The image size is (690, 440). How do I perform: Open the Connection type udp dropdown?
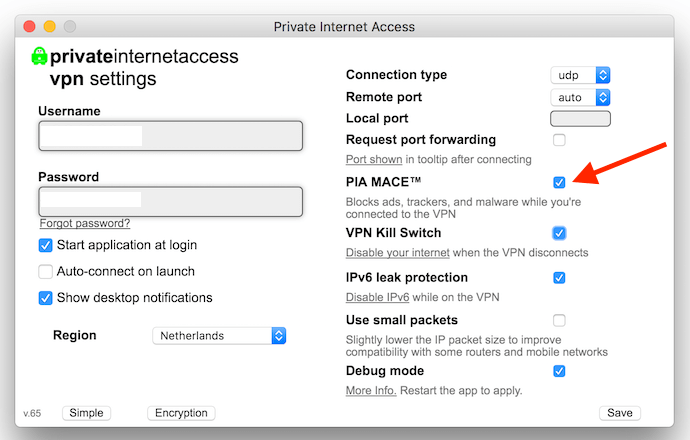pos(580,75)
